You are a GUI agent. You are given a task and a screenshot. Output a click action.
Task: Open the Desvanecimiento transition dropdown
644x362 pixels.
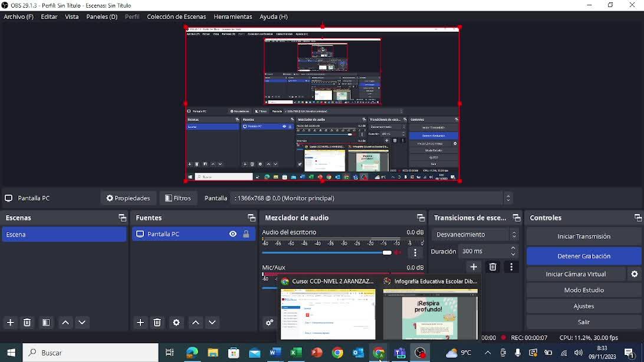coord(475,235)
